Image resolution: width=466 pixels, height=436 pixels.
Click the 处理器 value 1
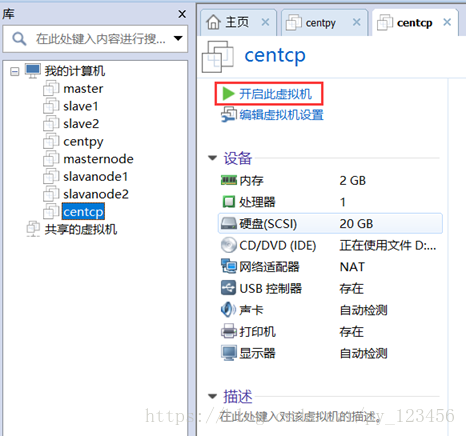coord(343,202)
